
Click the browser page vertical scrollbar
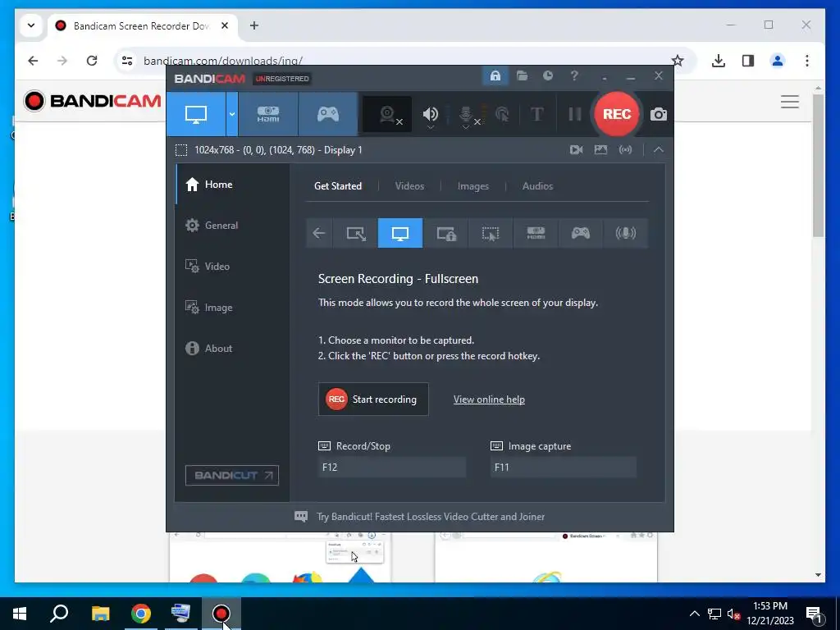pyautogui.click(x=818, y=166)
